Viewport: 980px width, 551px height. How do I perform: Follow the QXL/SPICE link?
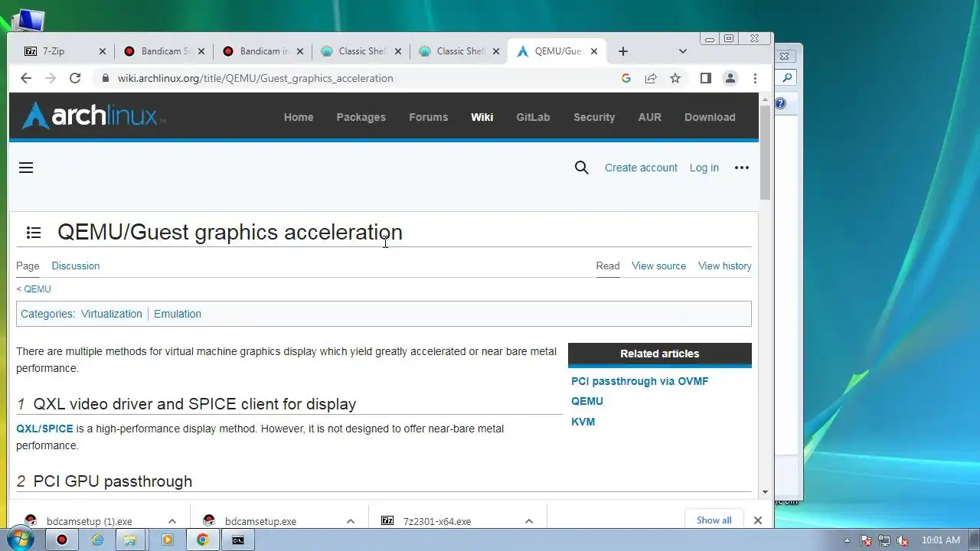coord(44,429)
